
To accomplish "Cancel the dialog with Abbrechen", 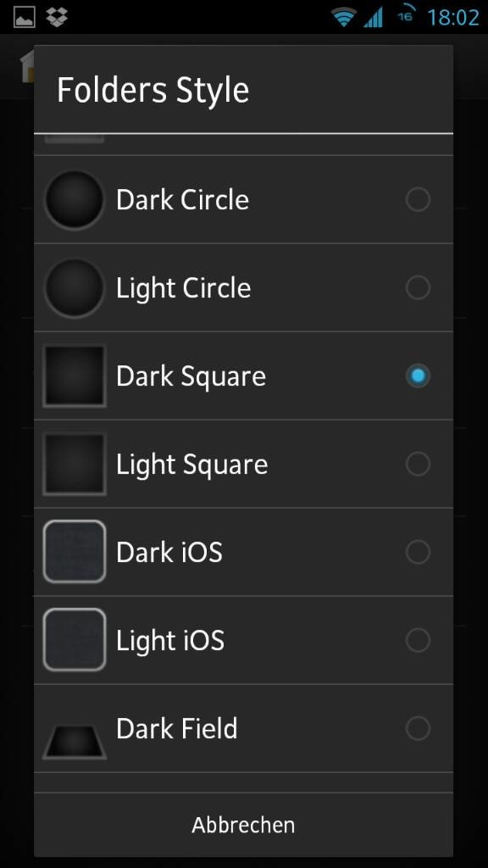I will [x=243, y=825].
